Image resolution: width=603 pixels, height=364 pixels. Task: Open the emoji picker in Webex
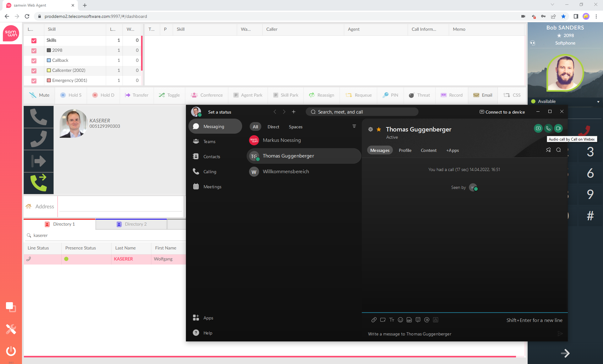pyautogui.click(x=400, y=320)
